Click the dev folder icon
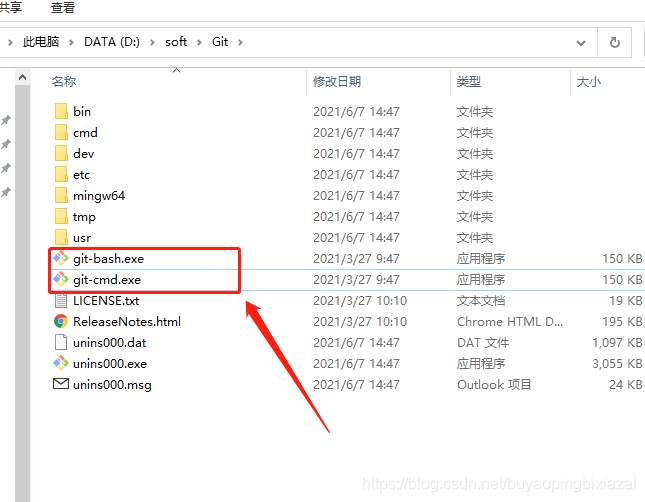Screen dimensions: 645x502 click(x=61, y=153)
